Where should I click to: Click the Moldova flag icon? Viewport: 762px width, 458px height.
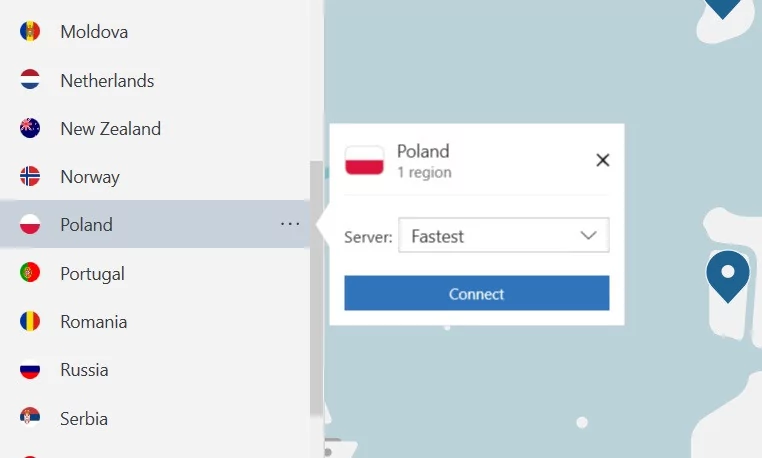(x=30, y=31)
